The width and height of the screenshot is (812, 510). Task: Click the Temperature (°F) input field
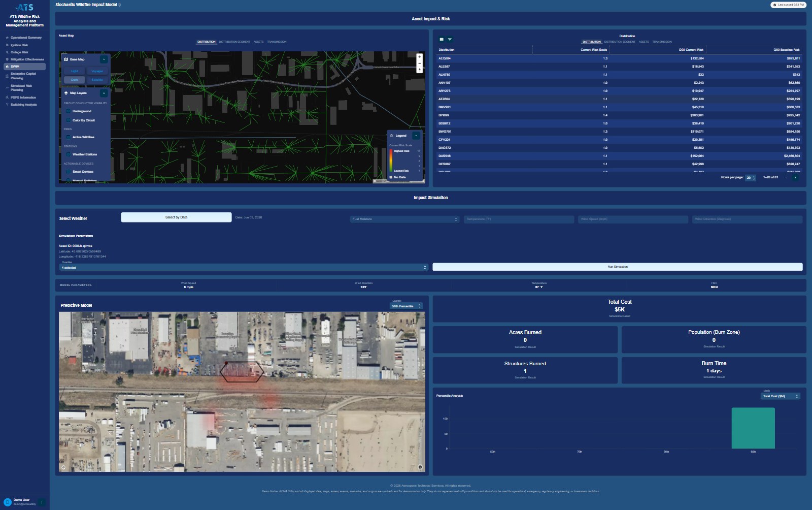(x=519, y=219)
